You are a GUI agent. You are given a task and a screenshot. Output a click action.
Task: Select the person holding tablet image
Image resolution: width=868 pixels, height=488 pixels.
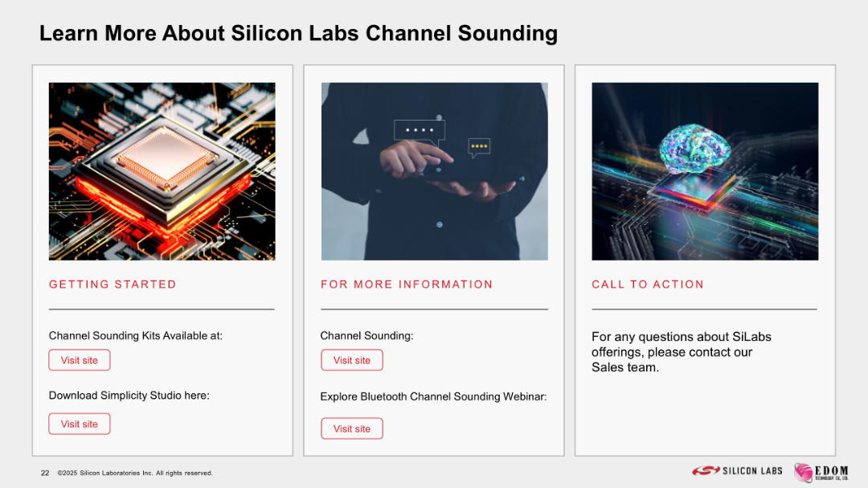coord(435,171)
